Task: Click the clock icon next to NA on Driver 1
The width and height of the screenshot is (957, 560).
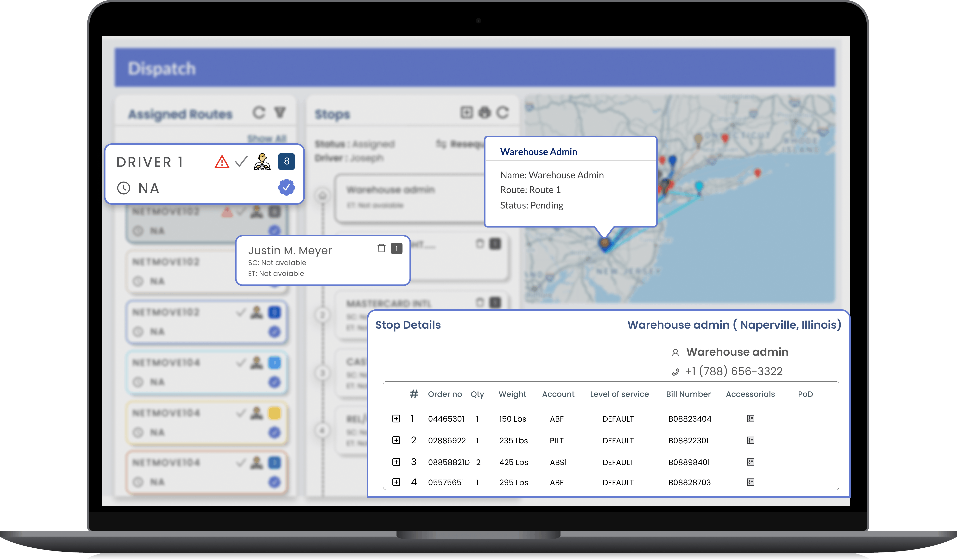Action: coord(124,188)
